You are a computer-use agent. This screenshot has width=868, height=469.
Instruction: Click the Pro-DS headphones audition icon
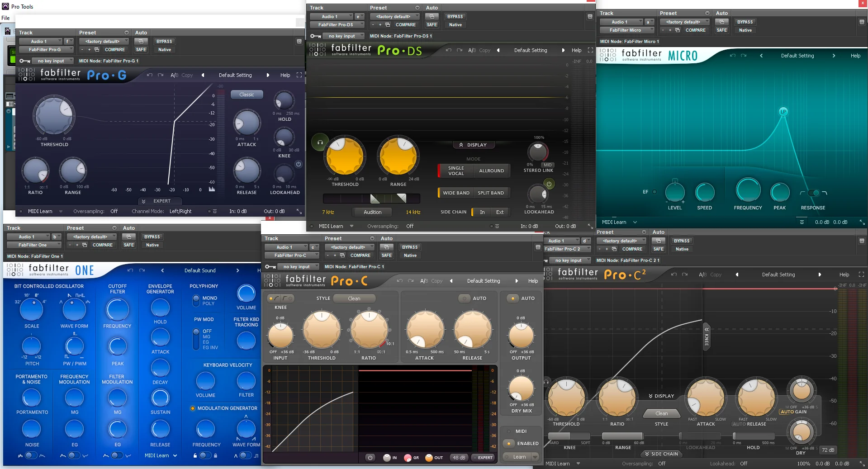(320, 142)
